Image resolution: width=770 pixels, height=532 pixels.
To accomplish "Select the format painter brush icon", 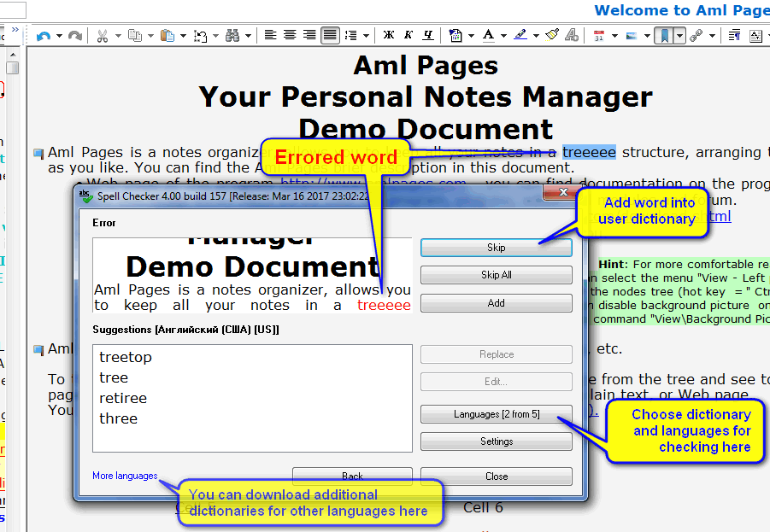I will (552, 35).
